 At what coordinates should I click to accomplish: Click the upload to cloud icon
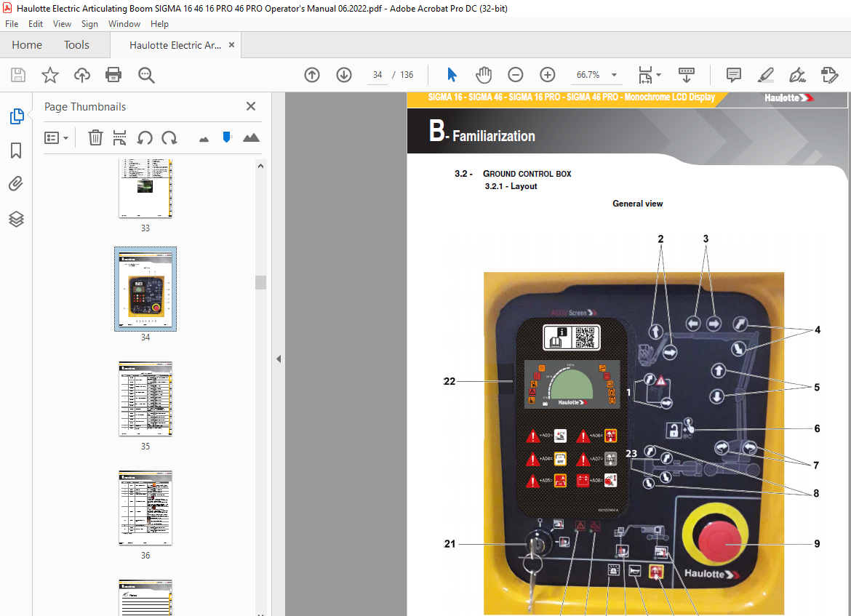pyautogui.click(x=82, y=75)
